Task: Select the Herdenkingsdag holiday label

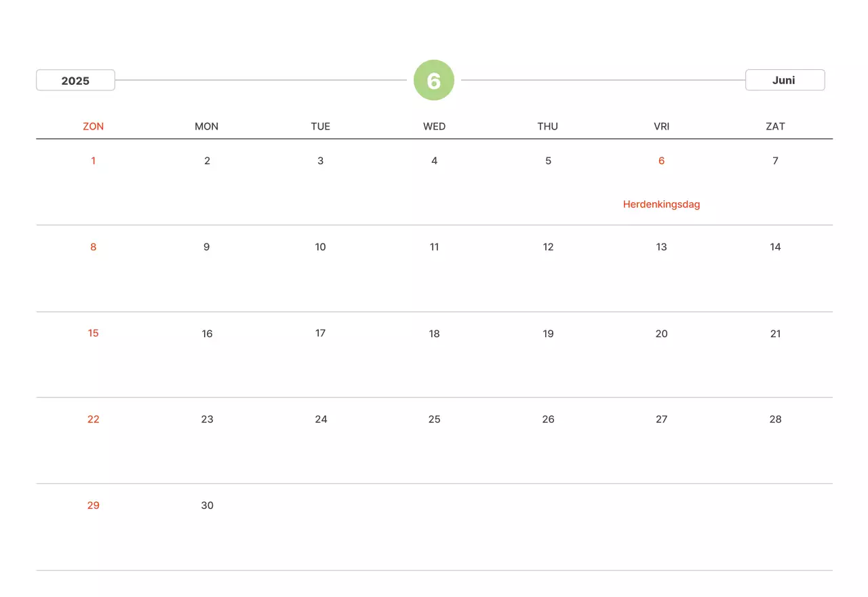Action: [661, 204]
